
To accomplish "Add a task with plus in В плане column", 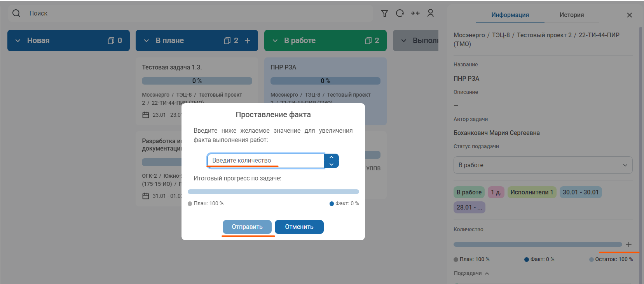I will point(248,41).
